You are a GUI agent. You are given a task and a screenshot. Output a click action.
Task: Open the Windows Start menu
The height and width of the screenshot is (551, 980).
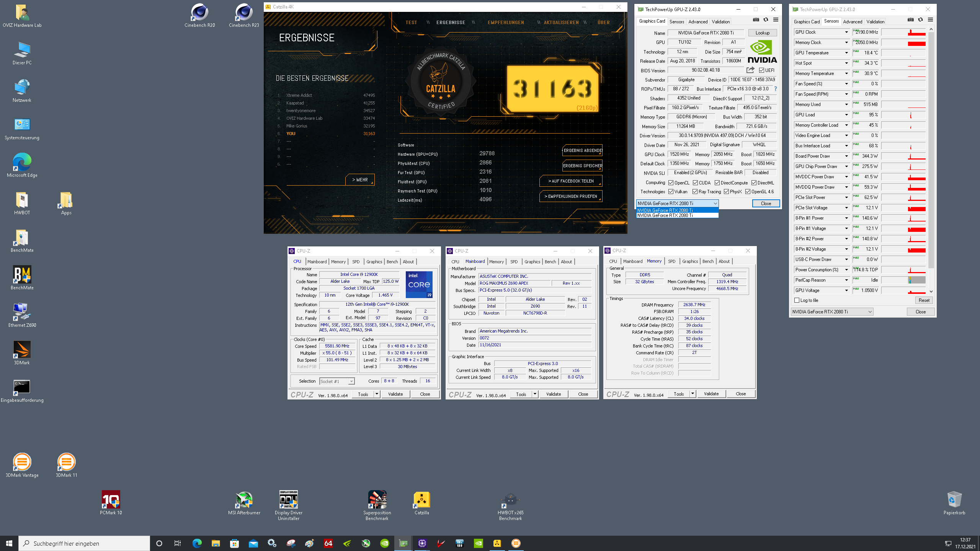[x=9, y=543]
